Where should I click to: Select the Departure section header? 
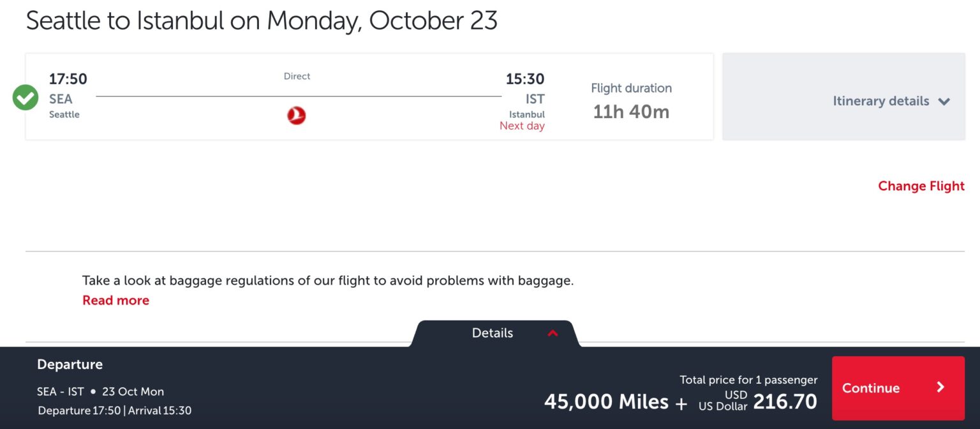point(70,364)
